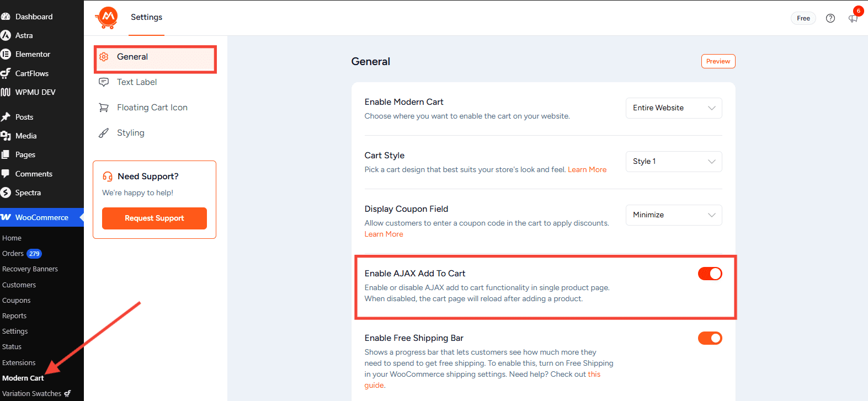Viewport: 868px width, 401px height.
Task: Open the Customers submenu item
Action: pyautogui.click(x=19, y=285)
